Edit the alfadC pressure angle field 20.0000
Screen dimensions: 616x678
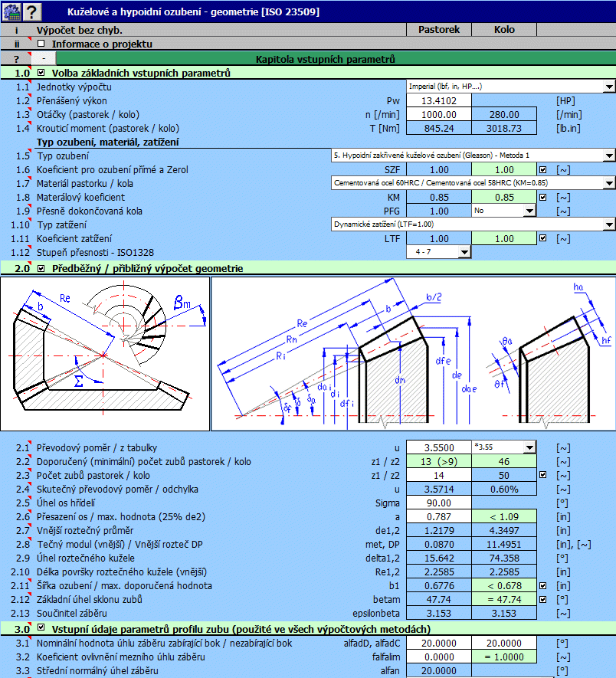[504, 643]
